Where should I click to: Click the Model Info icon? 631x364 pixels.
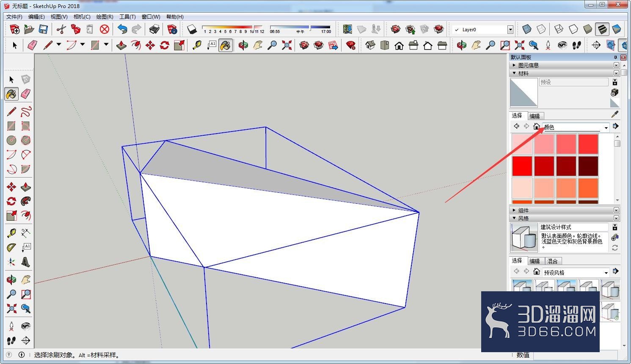point(172,29)
